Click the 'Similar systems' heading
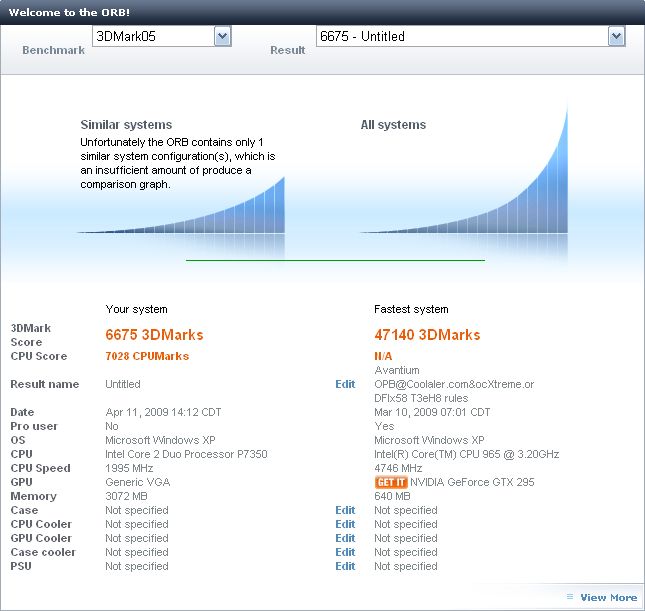 126,125
